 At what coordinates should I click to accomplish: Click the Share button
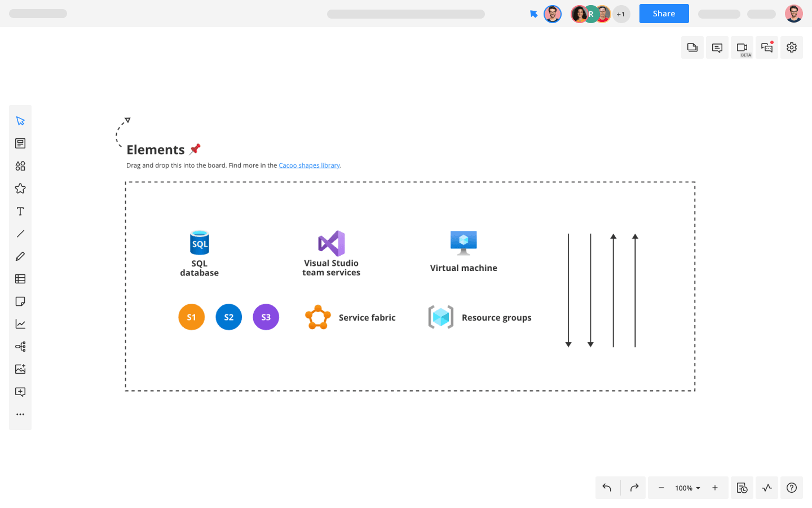click(x=664, y=14)
